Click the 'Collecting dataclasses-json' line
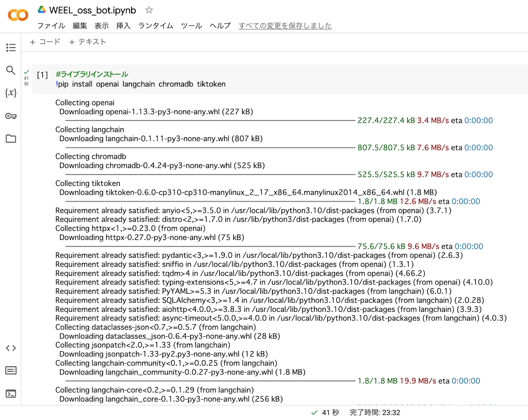The image size is (528, 420). point(156,327)
